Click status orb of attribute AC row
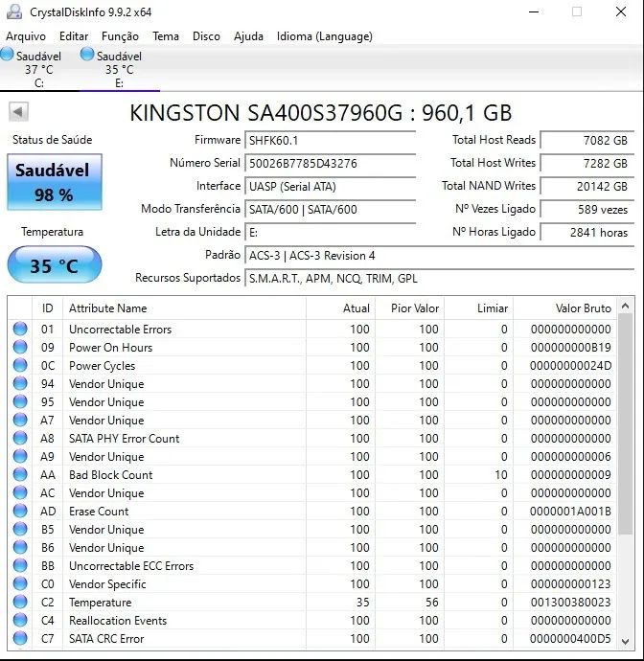Image resolution: width=644 pixels, height=661 pixels. coord(20,492)
